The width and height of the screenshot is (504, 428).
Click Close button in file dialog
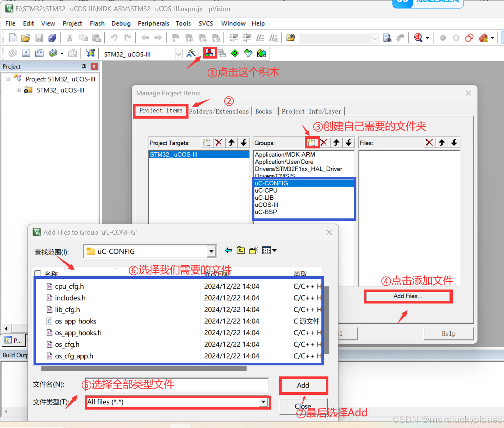(303, 406)
